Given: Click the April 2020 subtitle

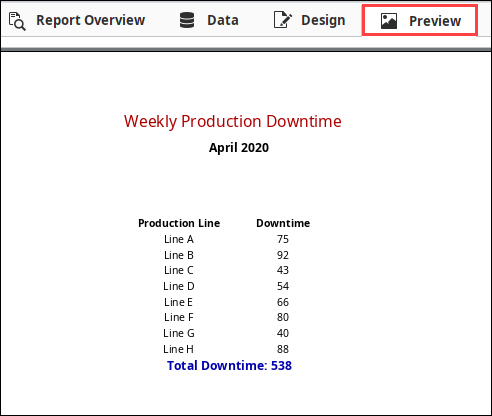Looking at the screenshot, I should 239,148.
